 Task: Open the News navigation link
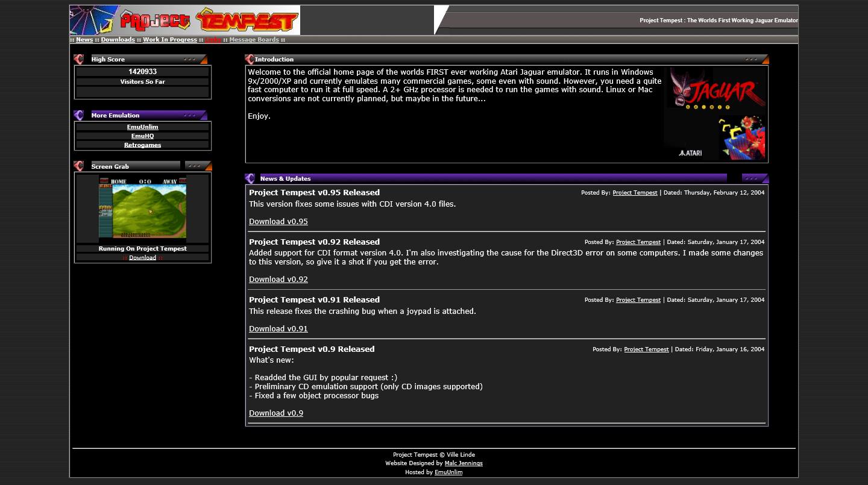[84, 40]
